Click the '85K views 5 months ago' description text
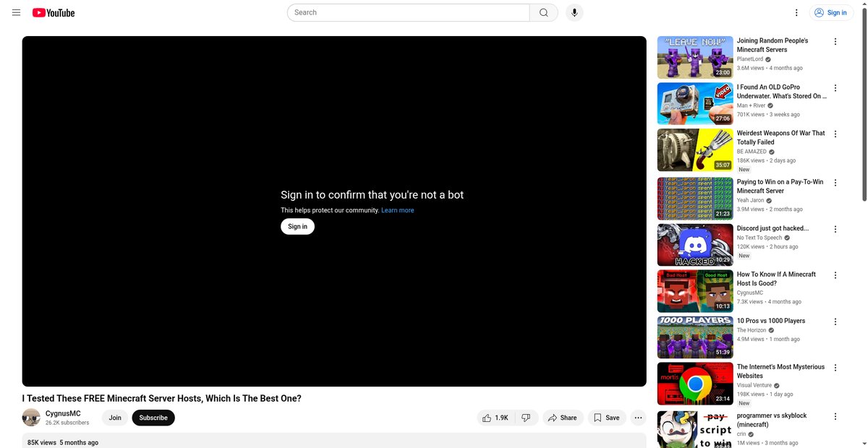 click(63, 442)
